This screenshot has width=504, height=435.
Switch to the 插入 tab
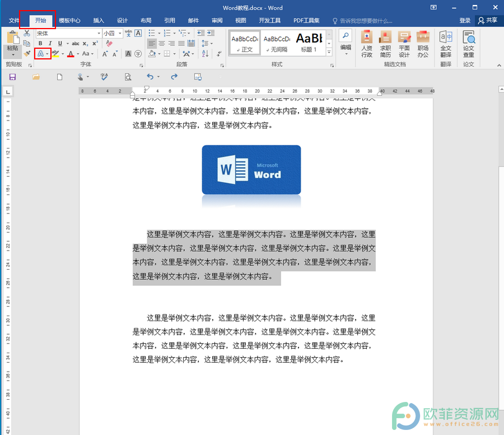coord(99,21)
